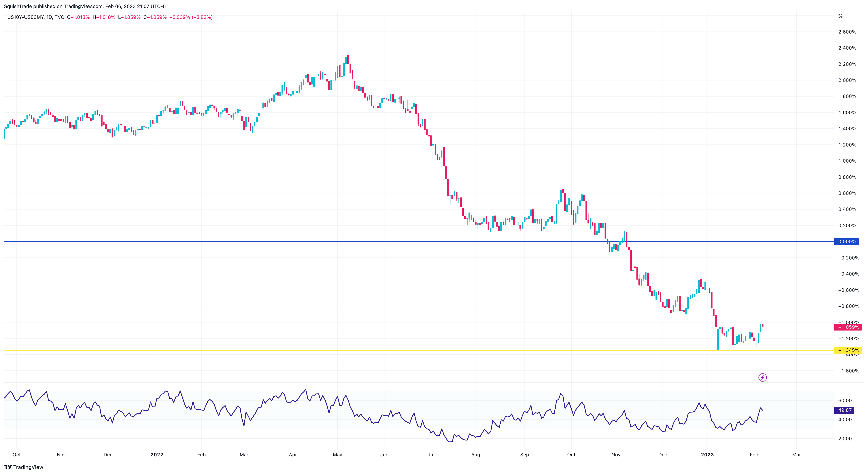Click the purple 49.87 RSI value label
Screen dimensions: 868x474
(x=844, y=410)
